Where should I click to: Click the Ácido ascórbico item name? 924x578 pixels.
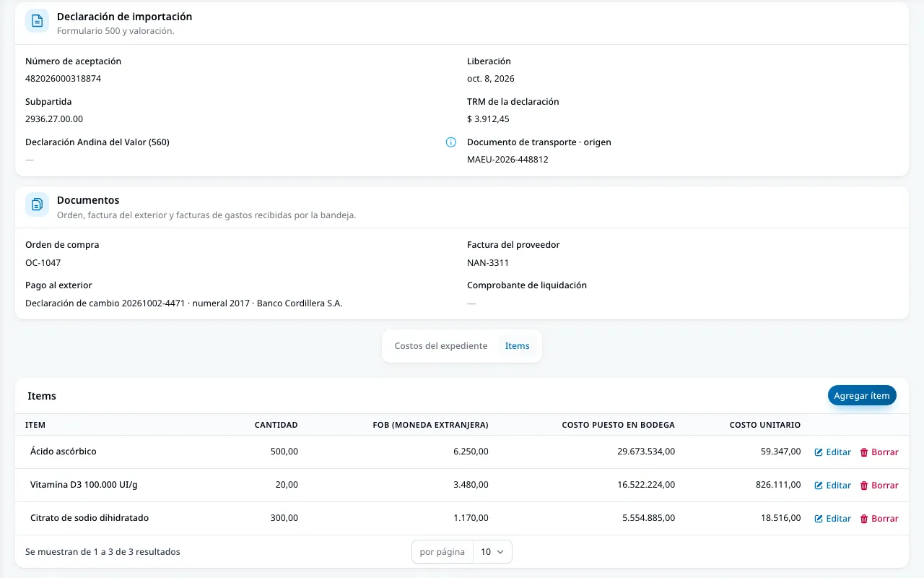pos(64,452)
